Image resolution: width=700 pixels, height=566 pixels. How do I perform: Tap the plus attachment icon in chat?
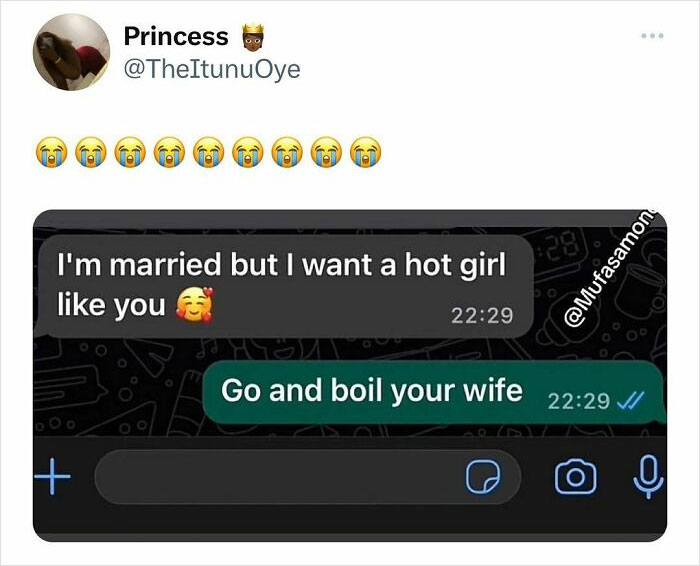pyautogui.click(x=52, y=476)
